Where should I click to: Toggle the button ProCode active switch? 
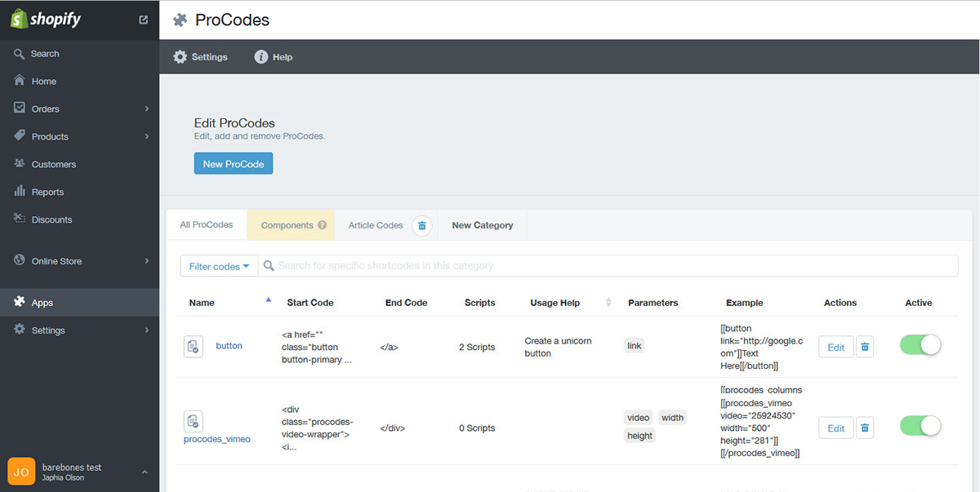(x=920, y=345)
